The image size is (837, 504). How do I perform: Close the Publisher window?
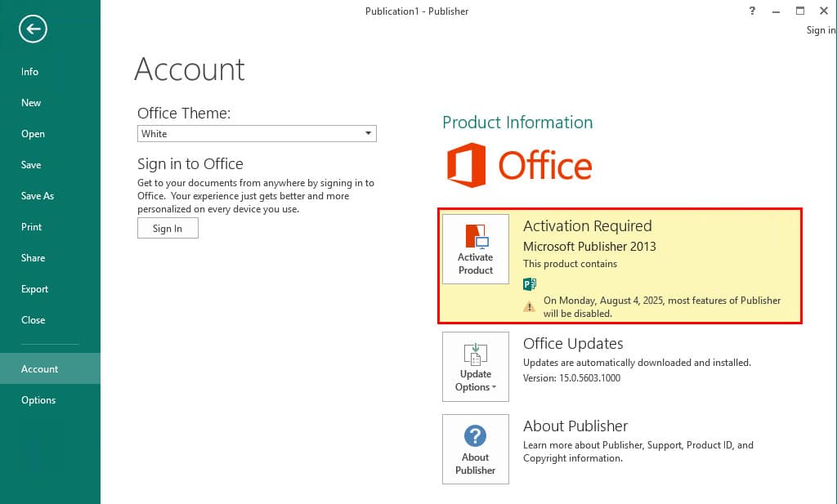click(824, 11)
